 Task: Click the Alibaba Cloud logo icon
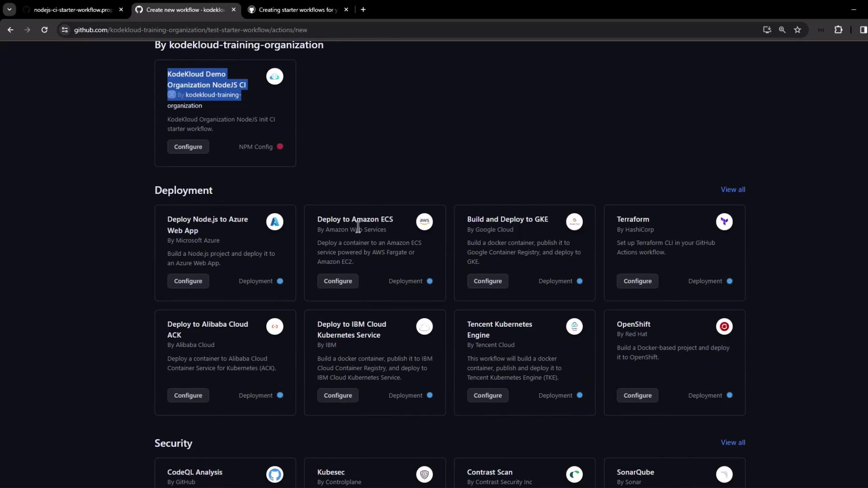pos(274,327)
